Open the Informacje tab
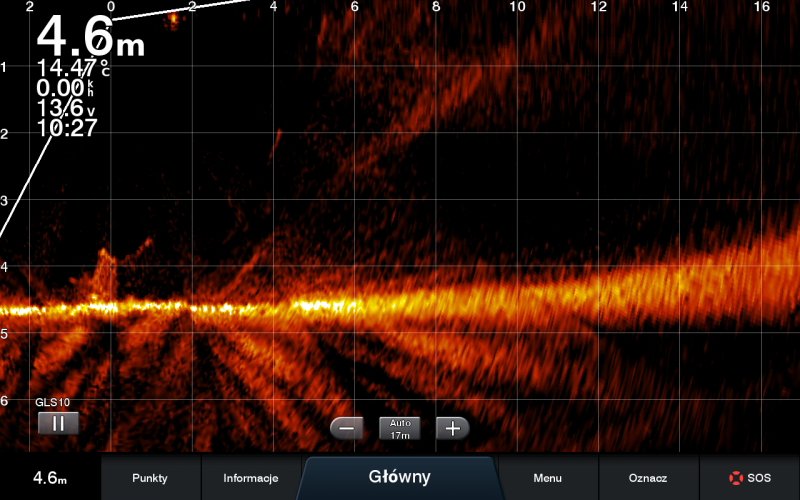Screen dimensions: 800x500 click(x=250, y=478)
